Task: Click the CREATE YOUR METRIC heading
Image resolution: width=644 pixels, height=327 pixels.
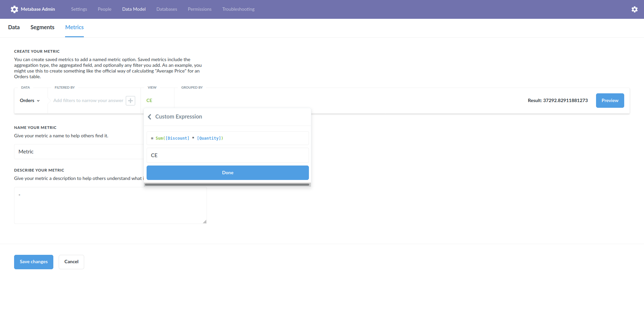Action: click(x=37, y=52)
